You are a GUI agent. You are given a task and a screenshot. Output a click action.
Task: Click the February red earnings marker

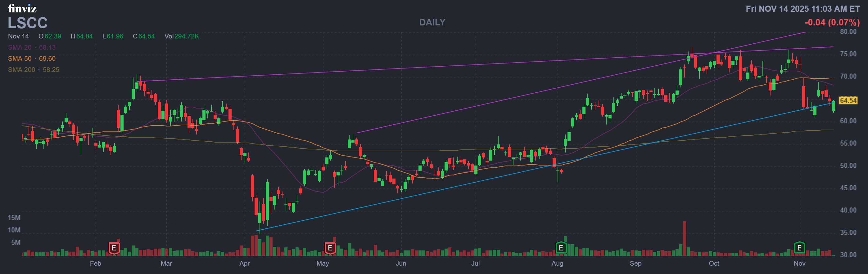(x=114, y=248)
